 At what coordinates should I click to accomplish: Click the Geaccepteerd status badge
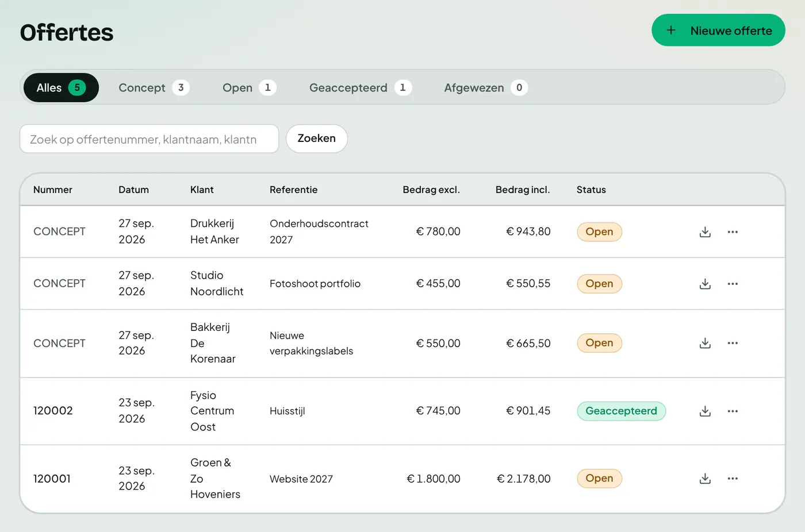pos(621,411)
